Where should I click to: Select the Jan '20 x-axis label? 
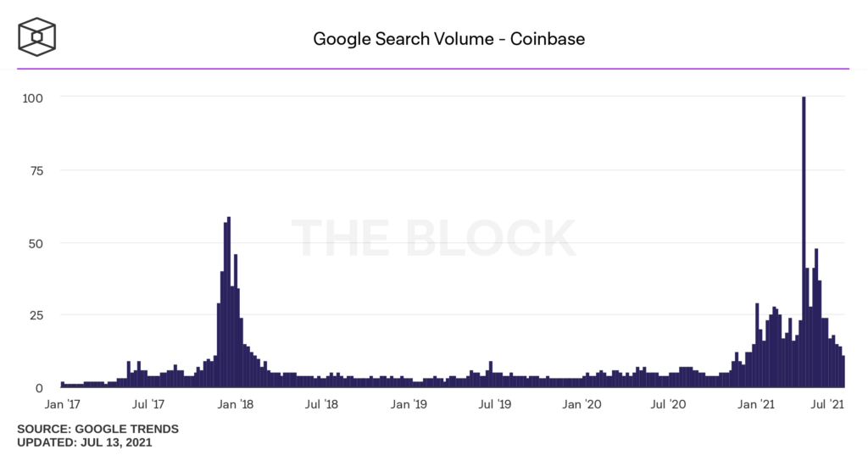[x=583, y=406]
